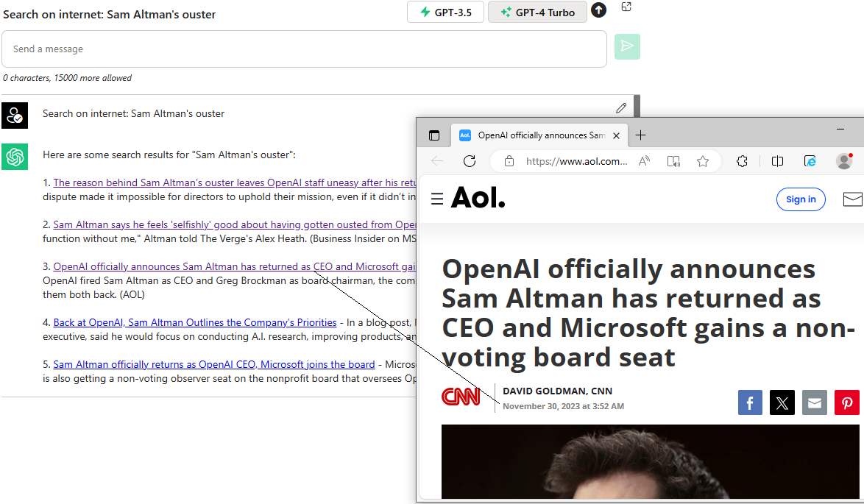Share article by email icon
Screen dimensions: 864x504
[x=815, y=402]
